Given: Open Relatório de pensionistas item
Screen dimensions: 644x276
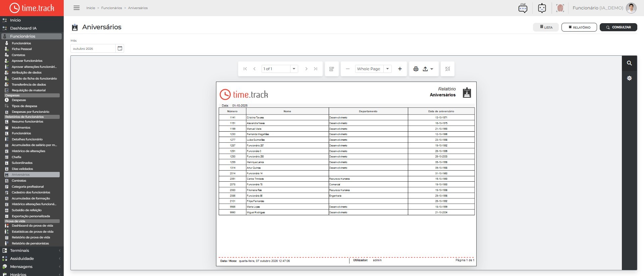Looking at the screenshot, I should (30, 243).
